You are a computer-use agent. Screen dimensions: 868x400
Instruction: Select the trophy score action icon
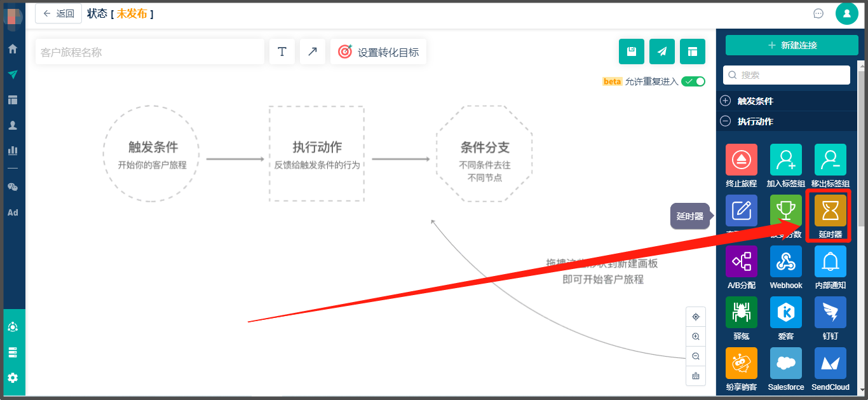786,210
